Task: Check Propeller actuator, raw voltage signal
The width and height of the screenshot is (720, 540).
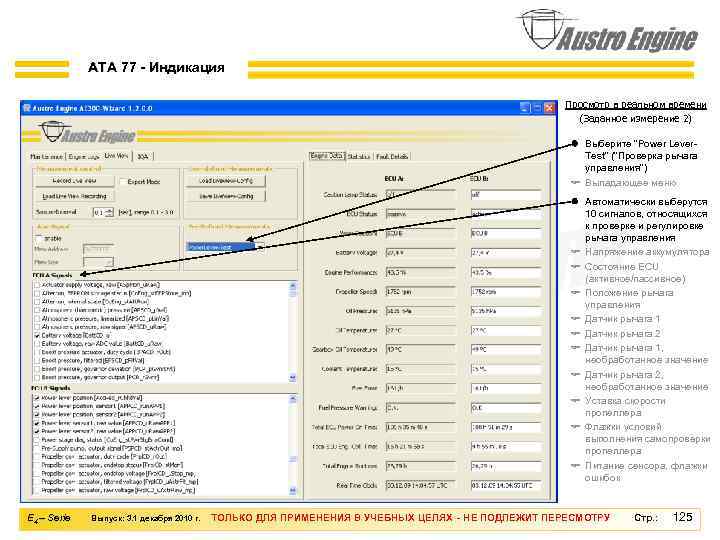Action: point(37,491)
